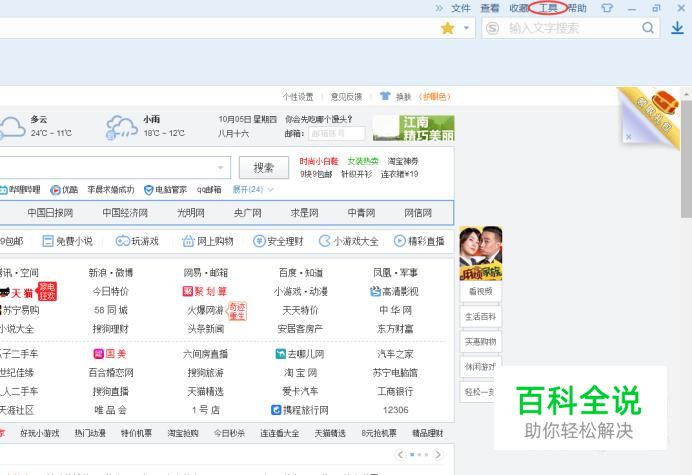692x475 pixels.
Task: Open the 工具 menu
Action: point(548,8)
